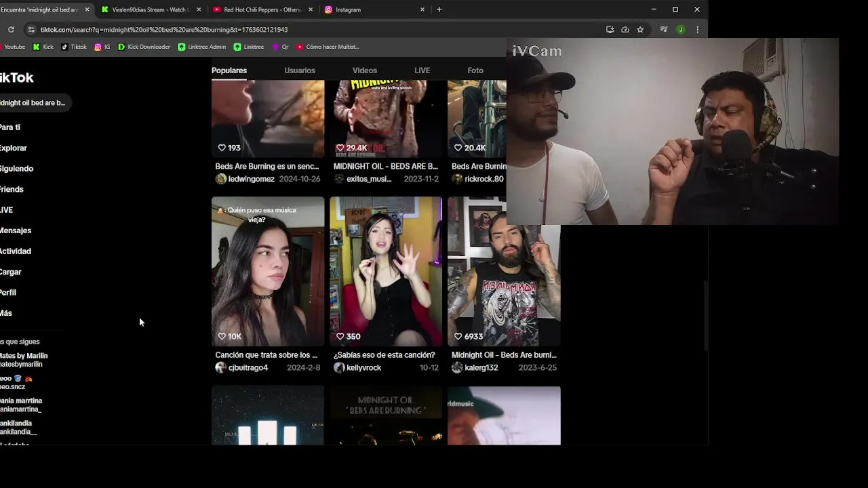The width and height of the screenshot is (868, 488).
Task: Open 'MIDNIGHT OIL BEDS ARE BURNING' bottom thumbnail
Action: (x=386, y=416)
